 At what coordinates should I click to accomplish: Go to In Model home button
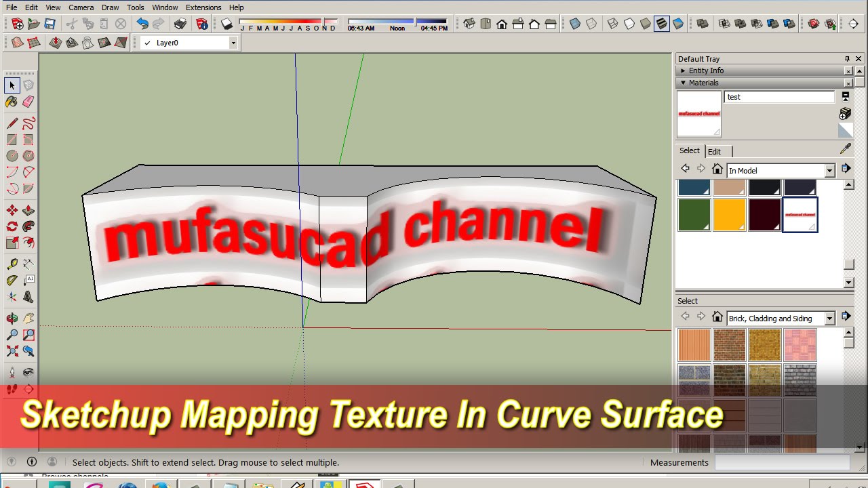717,169
